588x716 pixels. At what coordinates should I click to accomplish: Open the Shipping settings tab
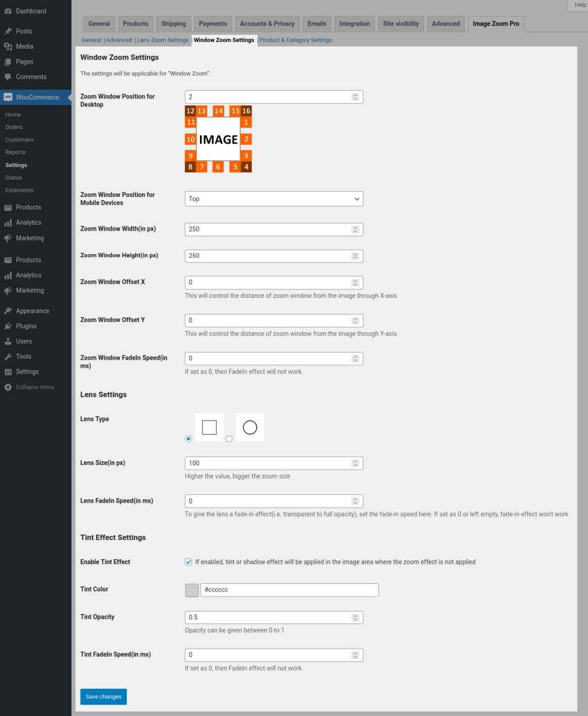tap(174, 24)
